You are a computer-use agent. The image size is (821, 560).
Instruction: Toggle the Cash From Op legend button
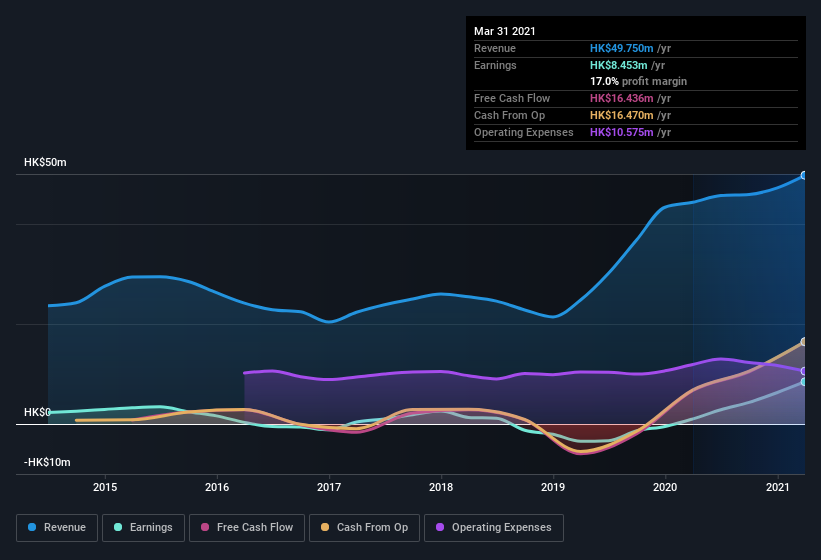[x=364, y=528]
